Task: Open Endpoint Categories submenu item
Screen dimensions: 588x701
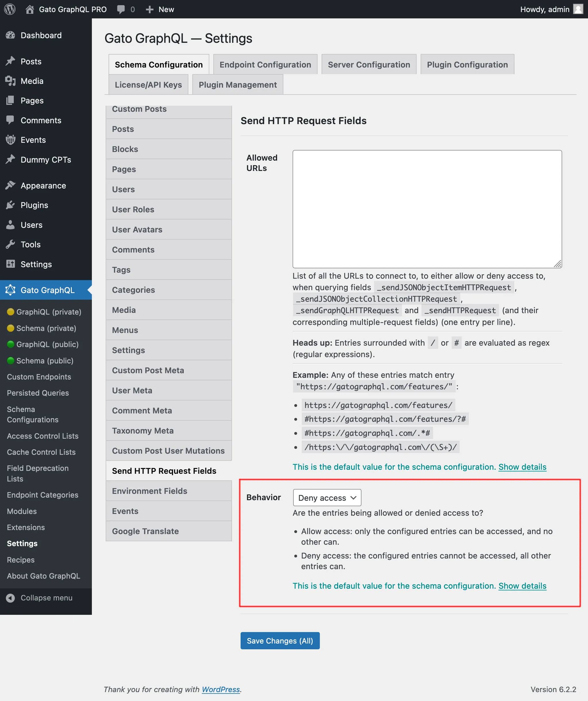Action: [43, 495]
